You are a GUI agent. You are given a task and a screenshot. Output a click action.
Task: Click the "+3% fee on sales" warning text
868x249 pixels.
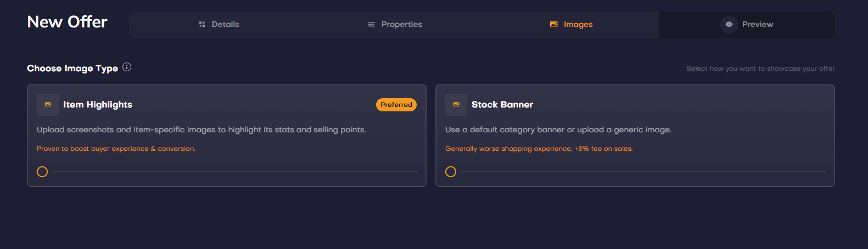pos(603,149)
